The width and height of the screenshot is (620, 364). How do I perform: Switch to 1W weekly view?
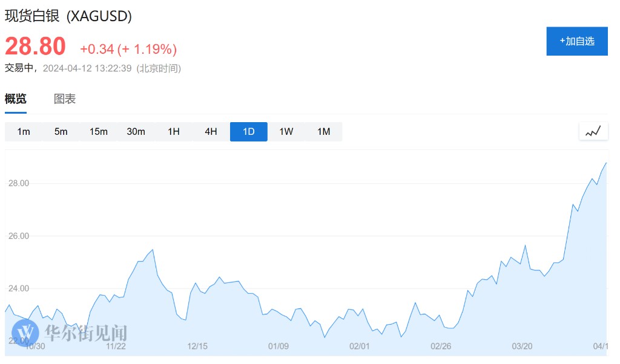(286, 132)
